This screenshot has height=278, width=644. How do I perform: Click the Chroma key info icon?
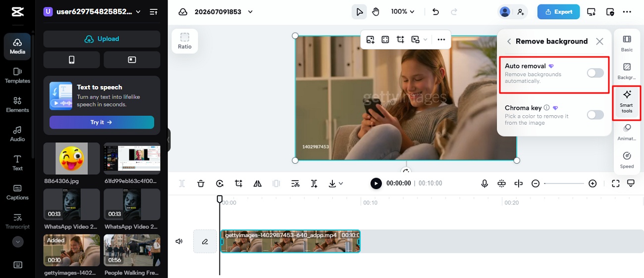point(547,107)
